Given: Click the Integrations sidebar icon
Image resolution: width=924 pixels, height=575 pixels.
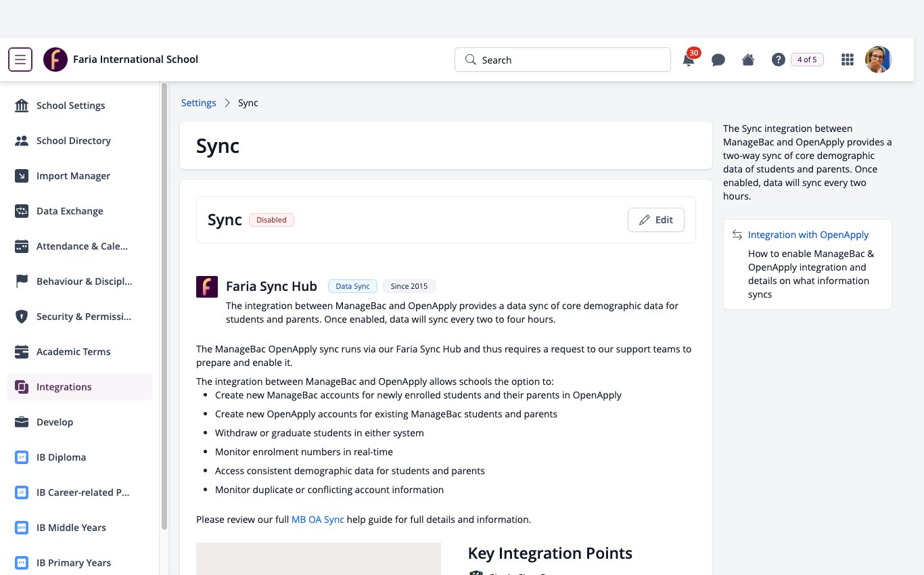Looking at the screenshot, I should 22,387.
